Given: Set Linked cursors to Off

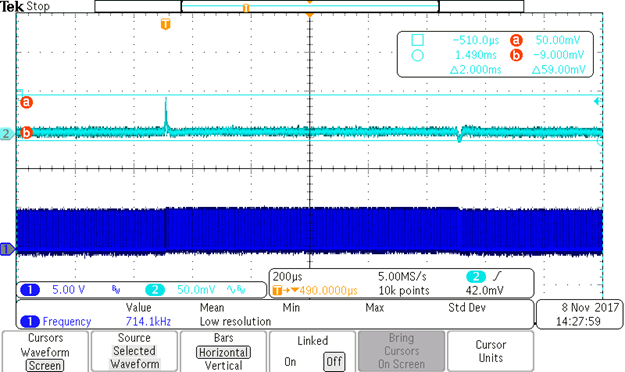Looking at the screenshot, I should click(x=334, y=362).
